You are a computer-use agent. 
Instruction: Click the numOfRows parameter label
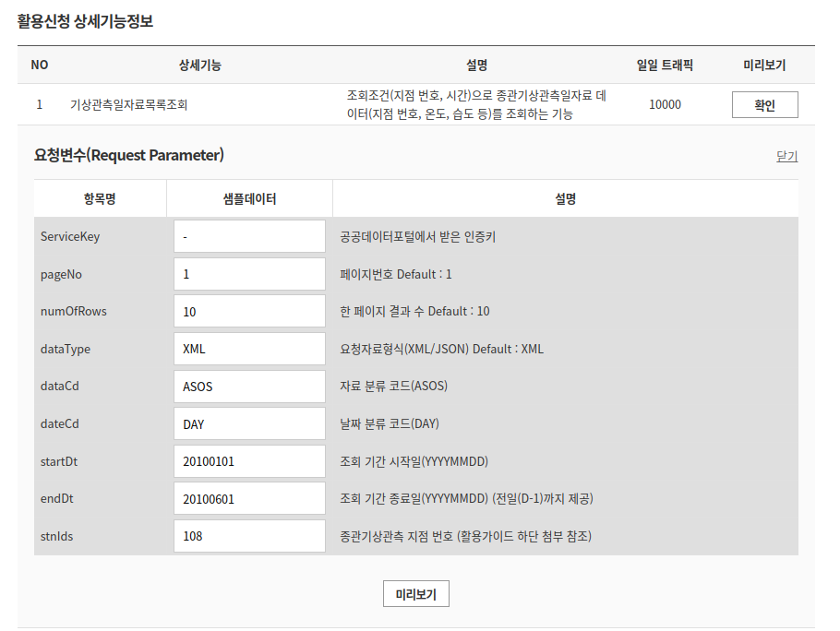point(74,312)
